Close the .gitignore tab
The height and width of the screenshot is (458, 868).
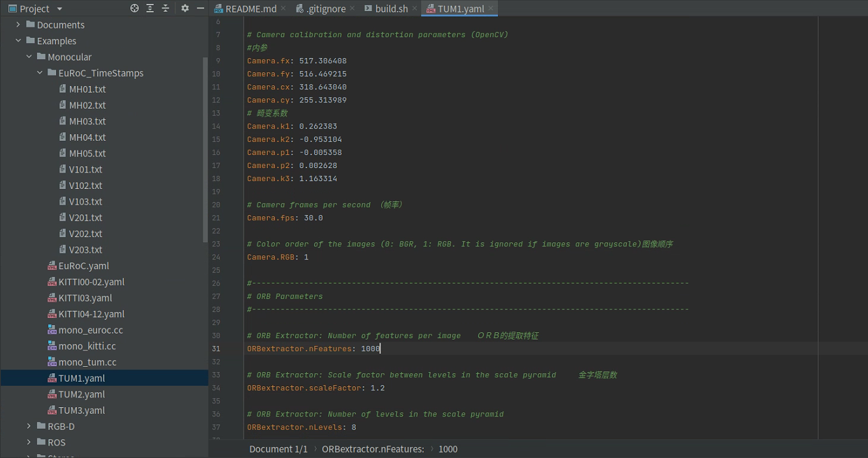click(x=353, y=8)
